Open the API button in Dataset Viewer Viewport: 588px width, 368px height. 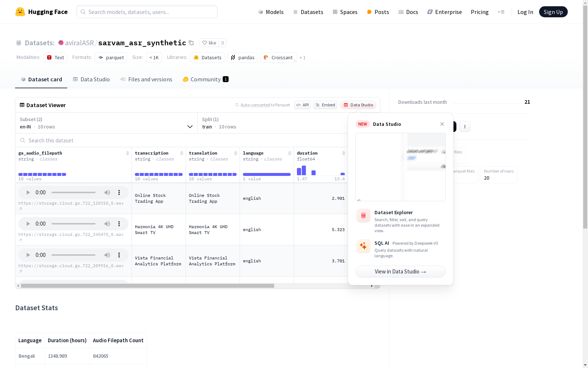point(302,105)
